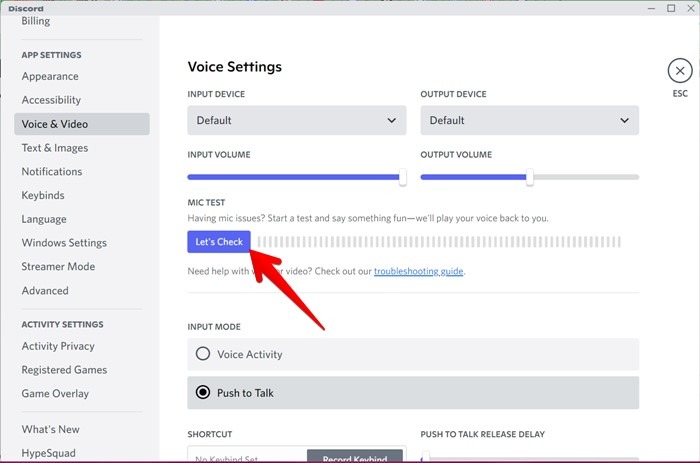Screen dimensions: 700x463
Task: Open Advanced settings
Action: (45, 291)
